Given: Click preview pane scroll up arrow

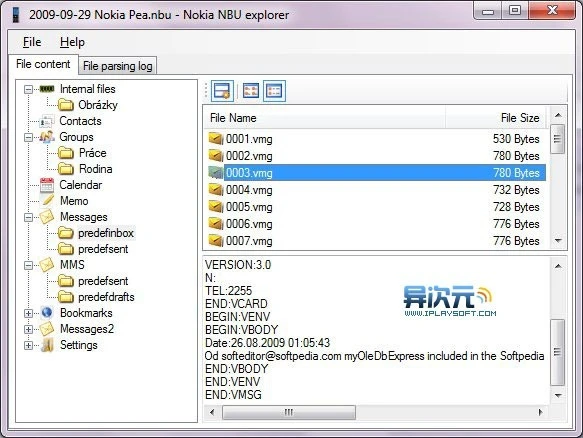Looking at the screenshot, I should [x=558, y=266].
